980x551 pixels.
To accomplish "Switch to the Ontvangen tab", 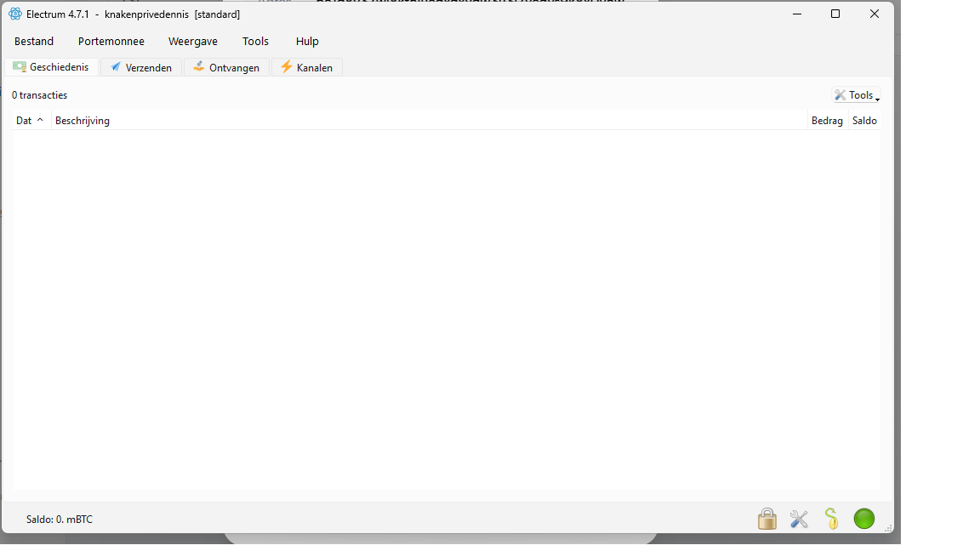I will (x=226, y=68).
